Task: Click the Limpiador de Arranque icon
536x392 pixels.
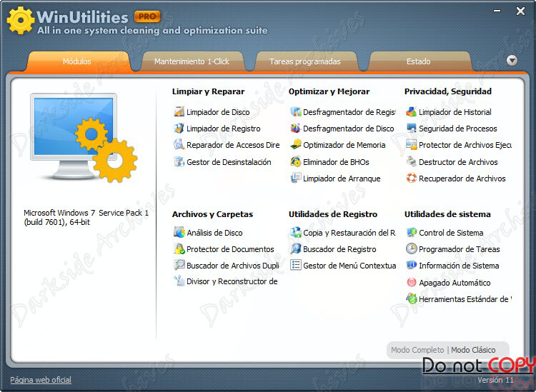Action: tap(296, 178)
